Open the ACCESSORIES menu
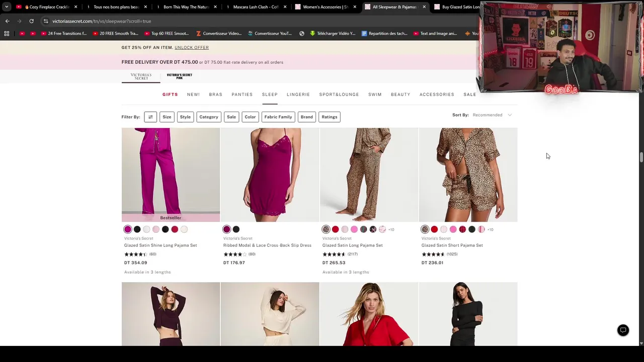This screenshot has width=644, height=362. click(437, 95)
